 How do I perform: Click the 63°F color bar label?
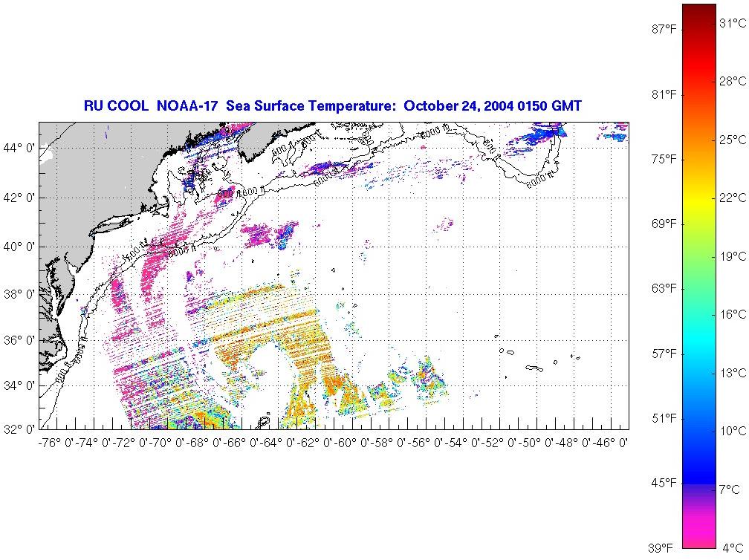point(664,289)
